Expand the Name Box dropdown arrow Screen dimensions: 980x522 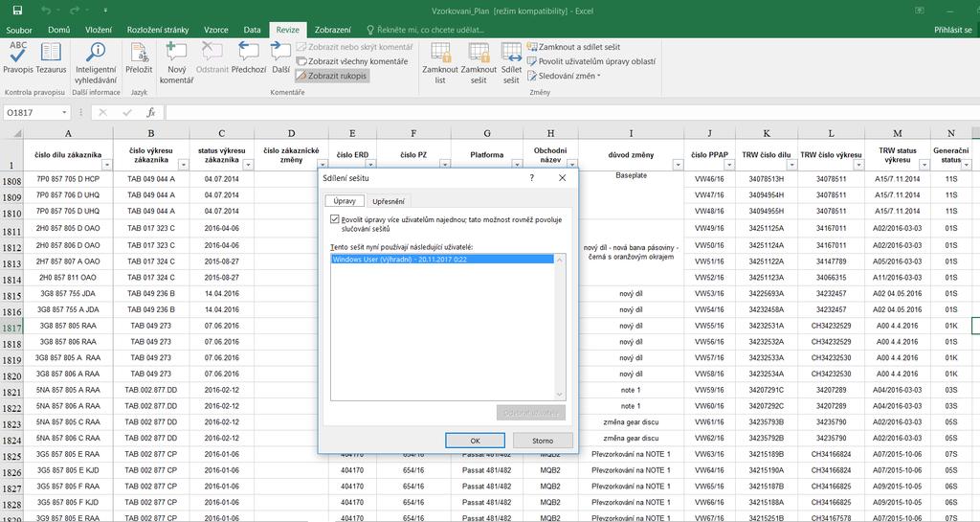click(64, 112)
